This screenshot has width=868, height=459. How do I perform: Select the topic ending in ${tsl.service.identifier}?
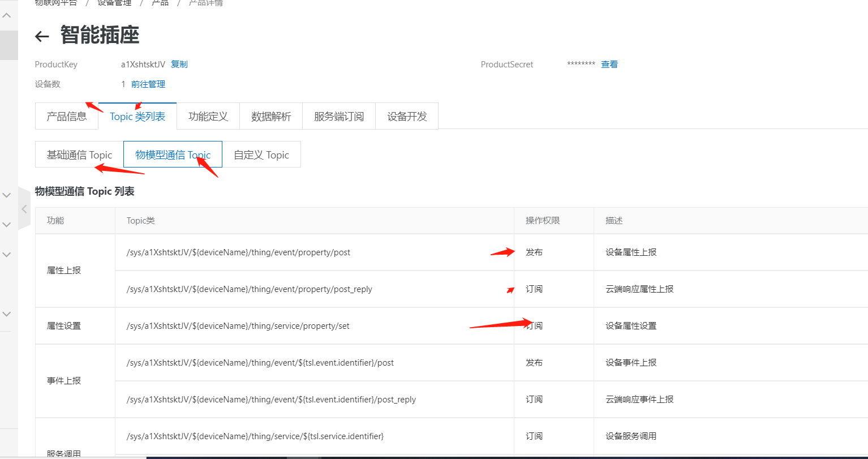point(255,436)
